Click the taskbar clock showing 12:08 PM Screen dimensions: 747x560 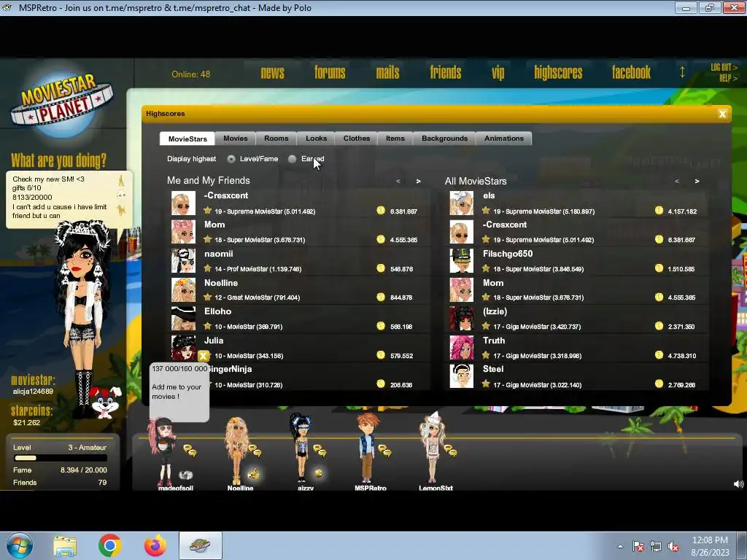(x=710, y=546)
